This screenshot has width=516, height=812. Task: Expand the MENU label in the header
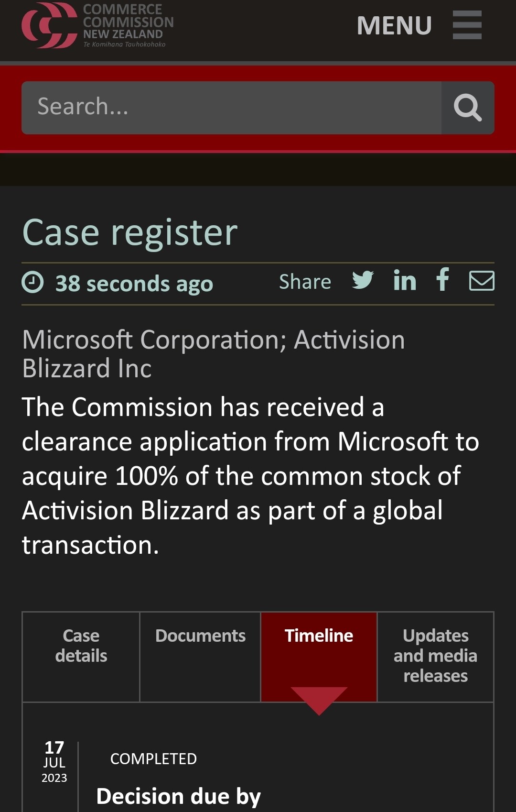coord(394,26)
